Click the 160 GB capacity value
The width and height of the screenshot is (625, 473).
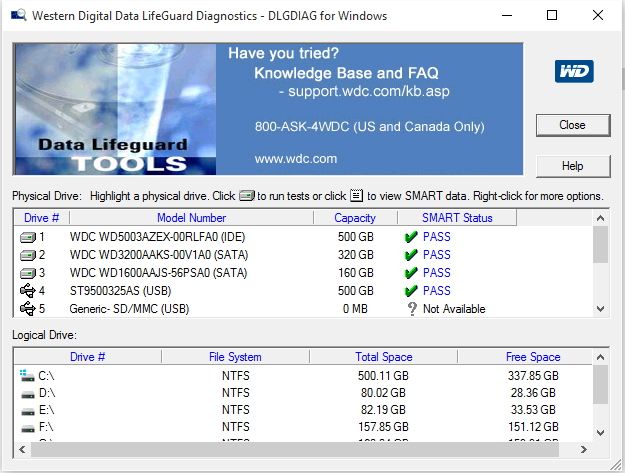pos(356,273)
